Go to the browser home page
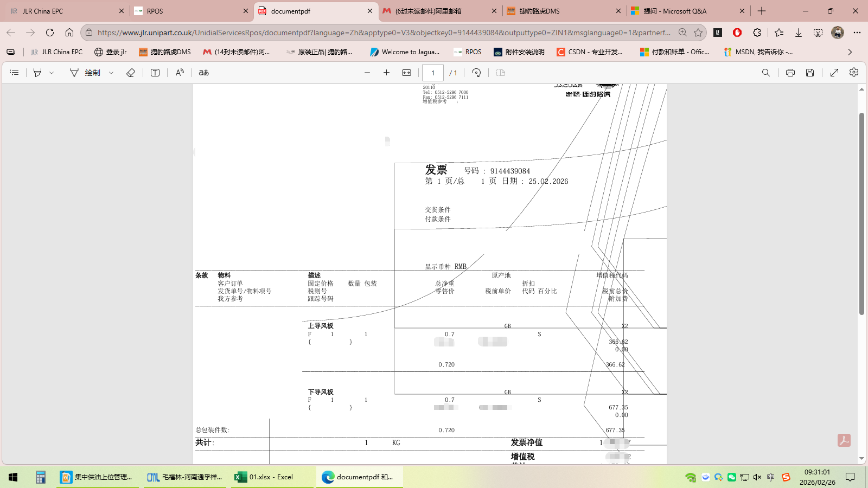 pyautogui.click(x=69, y=33)
